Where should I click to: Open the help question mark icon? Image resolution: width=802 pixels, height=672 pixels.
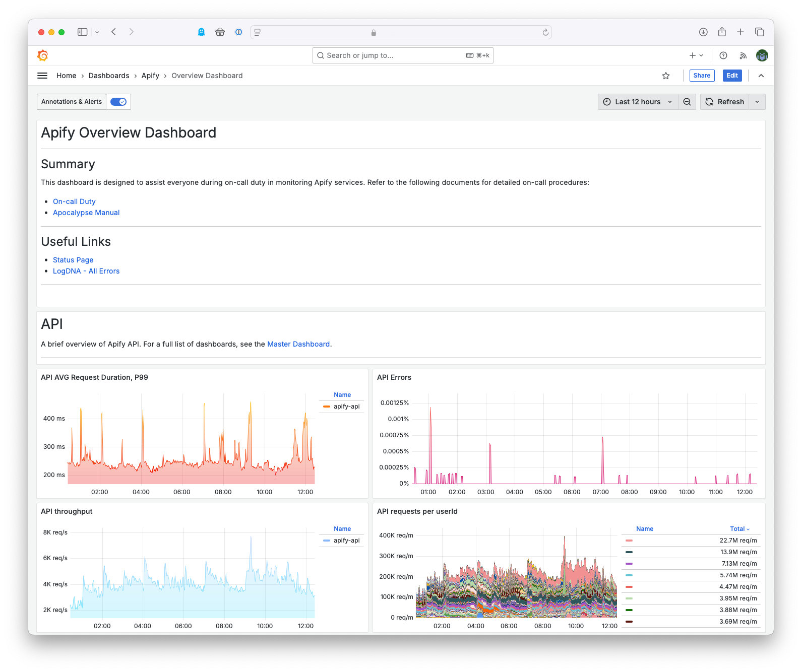click(x=723, y=55)
